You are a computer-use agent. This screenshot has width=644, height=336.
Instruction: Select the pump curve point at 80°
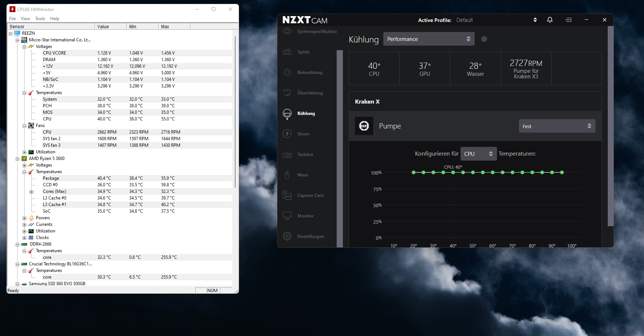[532, 172]
